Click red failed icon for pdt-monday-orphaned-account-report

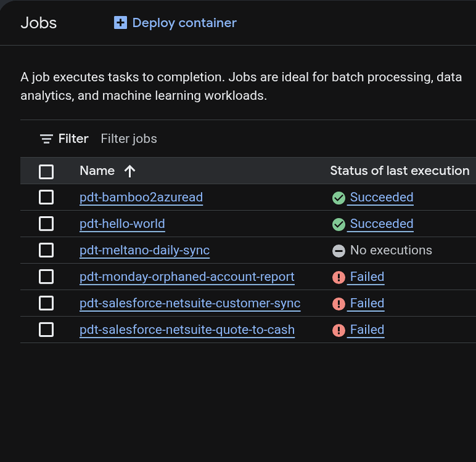[x=338, y=278]
